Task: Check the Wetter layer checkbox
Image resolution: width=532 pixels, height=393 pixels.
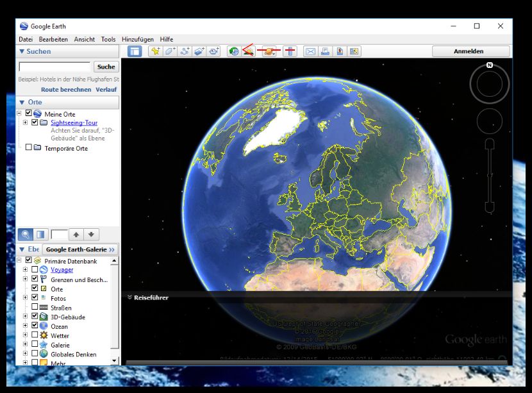Action: 35,335
